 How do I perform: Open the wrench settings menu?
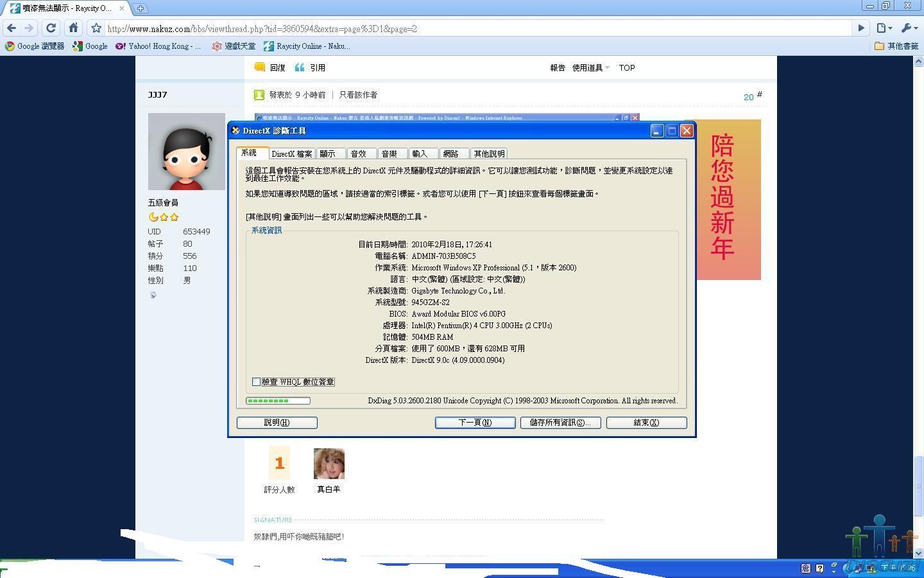click(909, 28)
